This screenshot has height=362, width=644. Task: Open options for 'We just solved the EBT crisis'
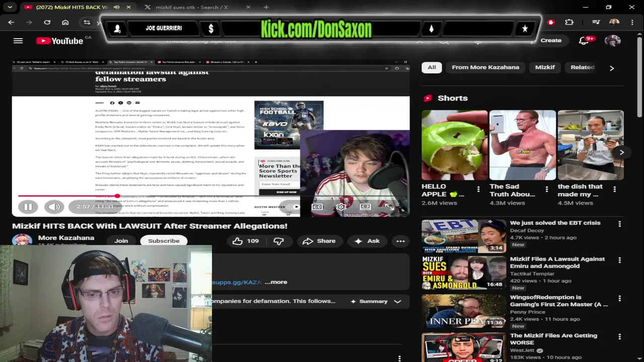click(619, 224)
